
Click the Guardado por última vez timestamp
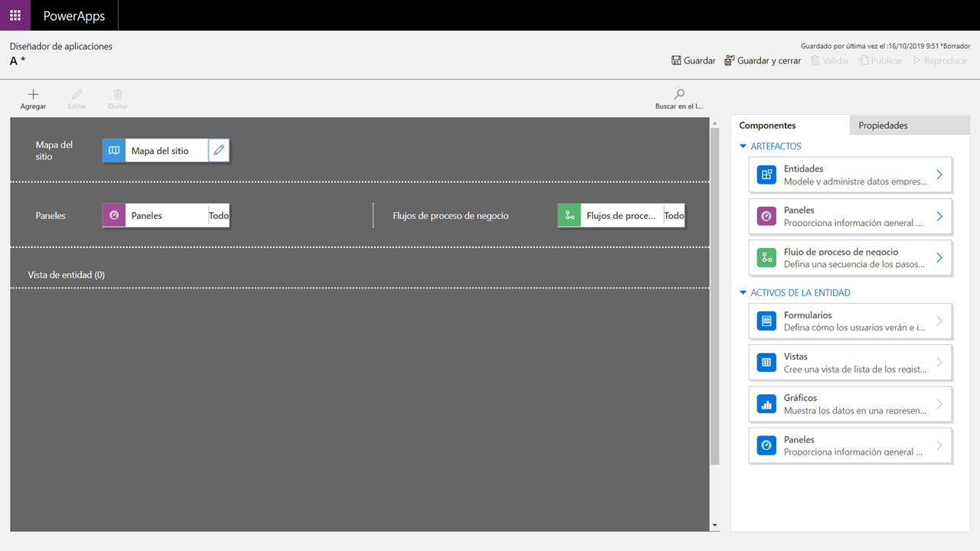886,46
